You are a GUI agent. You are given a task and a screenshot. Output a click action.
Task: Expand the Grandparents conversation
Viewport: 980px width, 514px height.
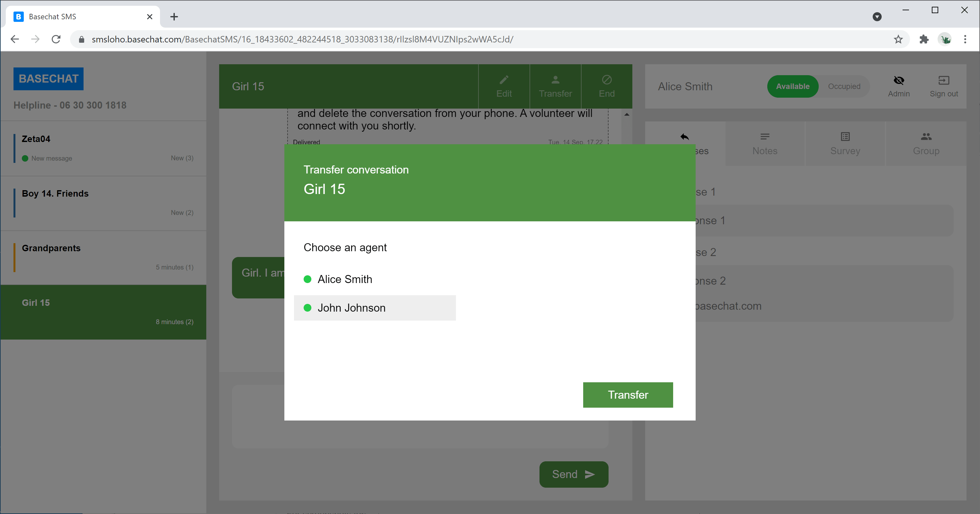(104, 256)
